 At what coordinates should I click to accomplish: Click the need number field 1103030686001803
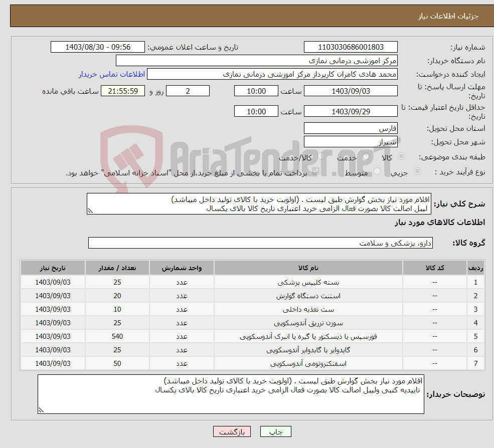click(351, 47)
